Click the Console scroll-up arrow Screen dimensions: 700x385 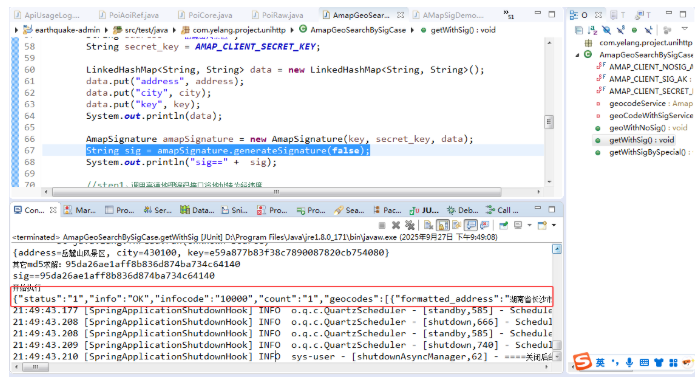pos(557,249)
